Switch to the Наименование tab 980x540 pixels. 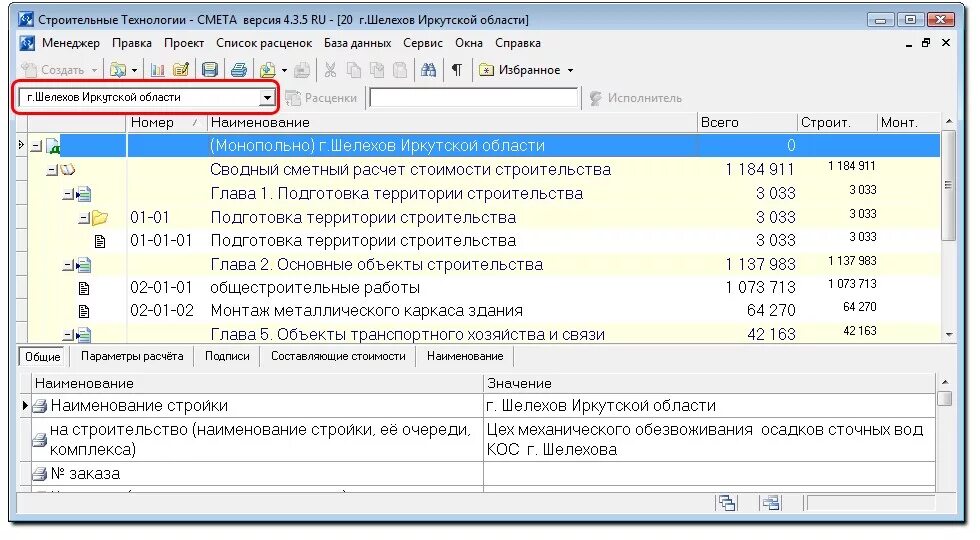click(x=465, y=356)
